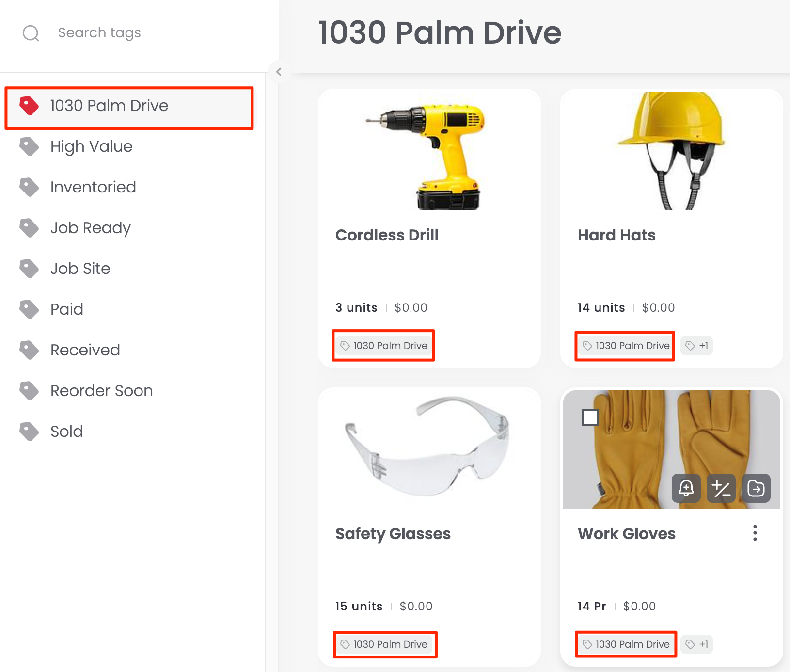Show the +1 tags on Work Gloves
790x672 pixels.
[697, 644]
